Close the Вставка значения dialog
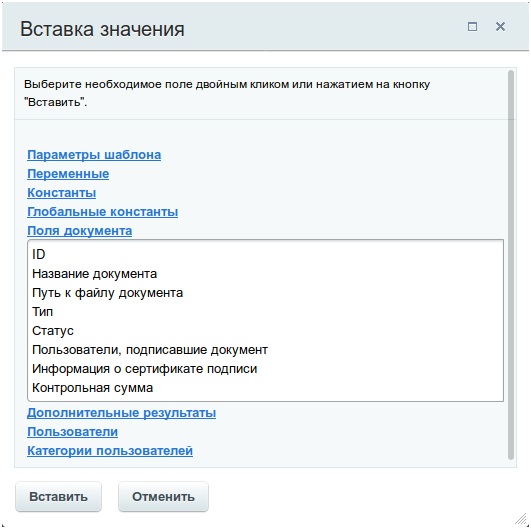Screen dimensions: 531x529 (500, 26)
